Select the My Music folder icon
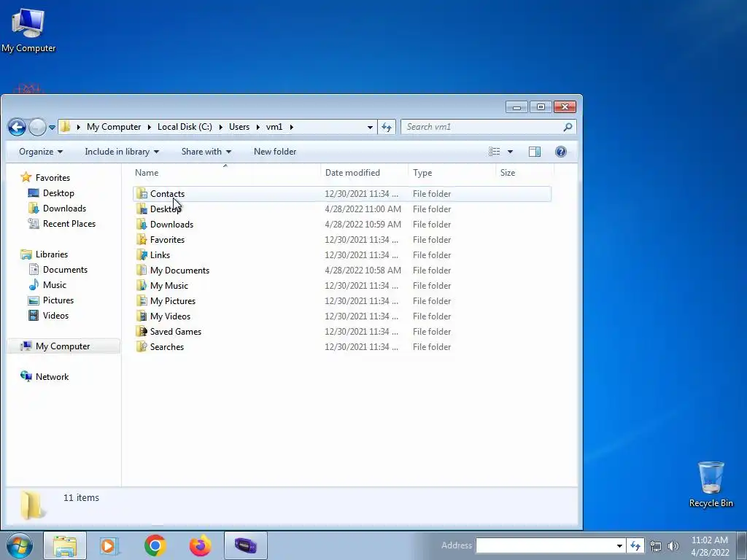 click(142, 286)
